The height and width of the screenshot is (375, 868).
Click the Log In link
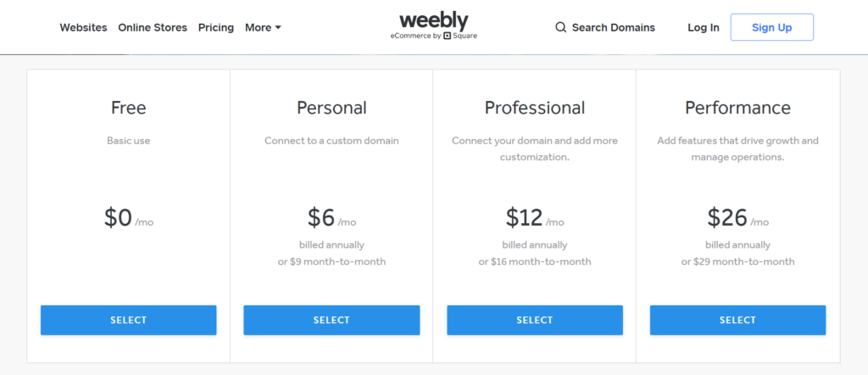704,27
